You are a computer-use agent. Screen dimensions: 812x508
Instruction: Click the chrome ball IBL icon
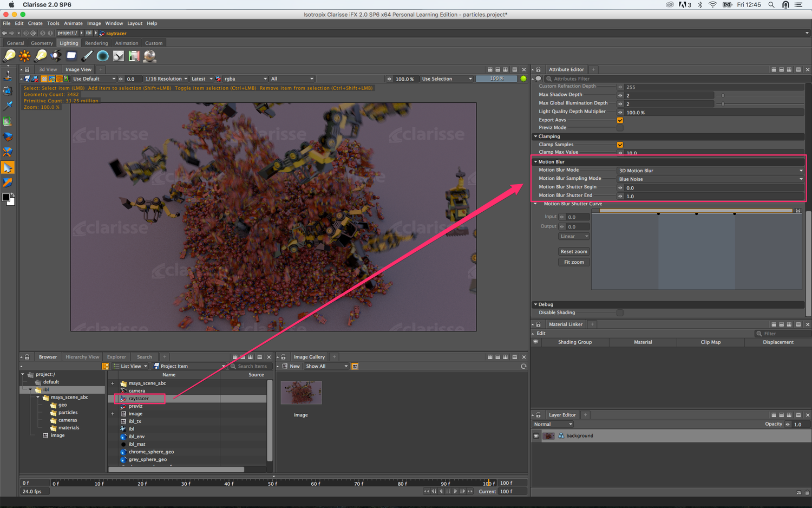click(150, 56)
